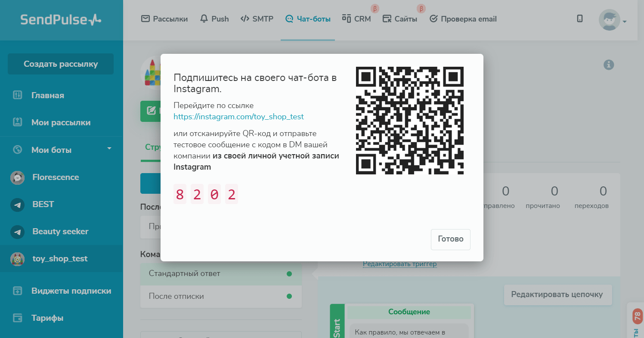Image resolution: width=644 pixels, height=338 pixels.
Task: Open the SMTP top menu item
Action: pyautogui.click(x=257, y=19)
